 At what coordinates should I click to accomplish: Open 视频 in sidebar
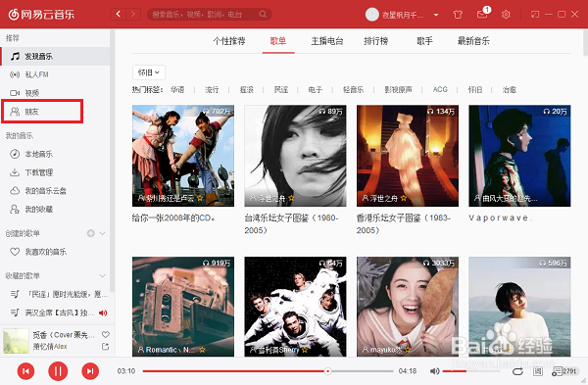[56, 93]
